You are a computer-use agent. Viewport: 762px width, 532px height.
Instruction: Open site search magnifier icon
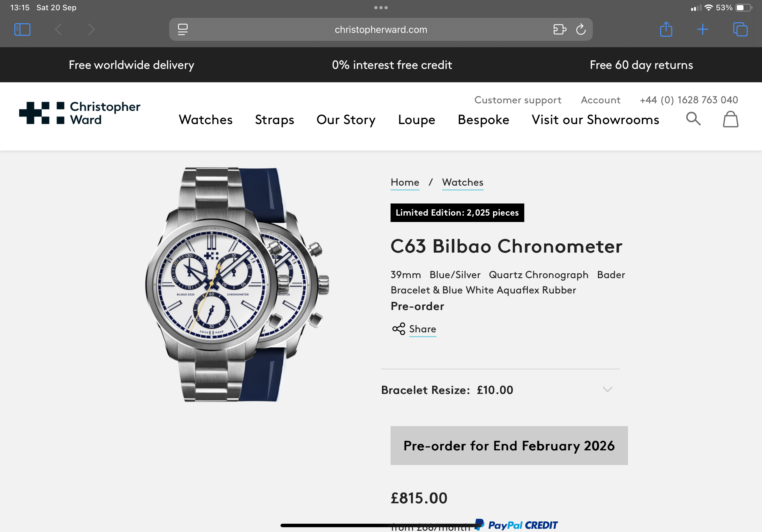(693, 119)
